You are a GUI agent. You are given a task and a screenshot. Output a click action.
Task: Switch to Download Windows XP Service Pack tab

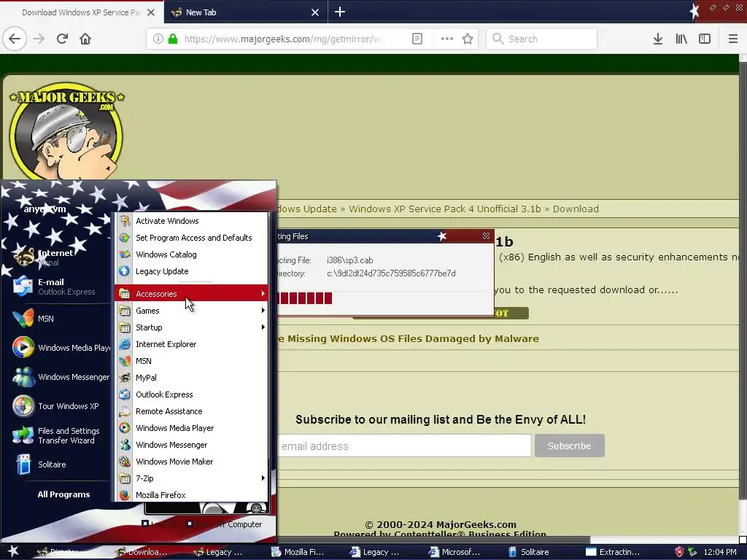81,12
